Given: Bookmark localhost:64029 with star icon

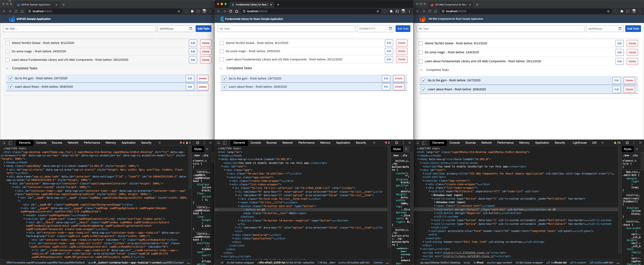Looking at the screenshot, I should pyautogui.click(x=608, y=11).
